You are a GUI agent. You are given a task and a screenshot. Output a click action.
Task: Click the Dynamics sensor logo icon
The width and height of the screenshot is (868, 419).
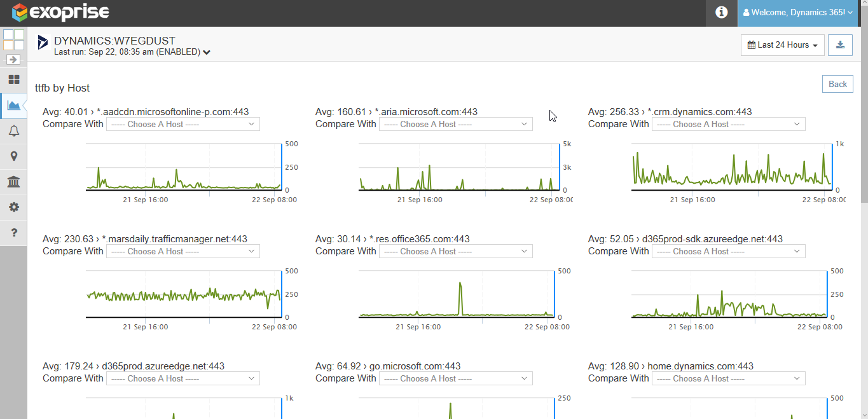[x=43, y=43]
